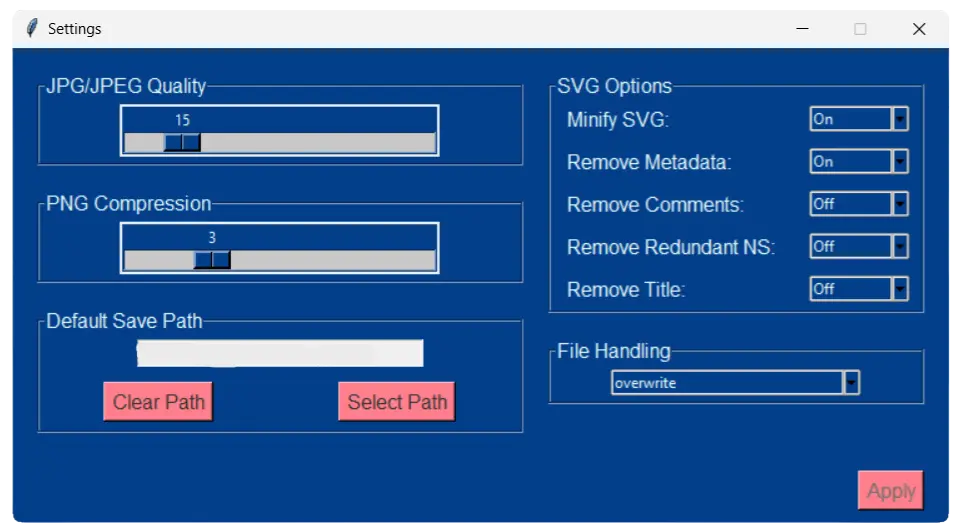
Task: Close the Settings window
Action: 919,29
